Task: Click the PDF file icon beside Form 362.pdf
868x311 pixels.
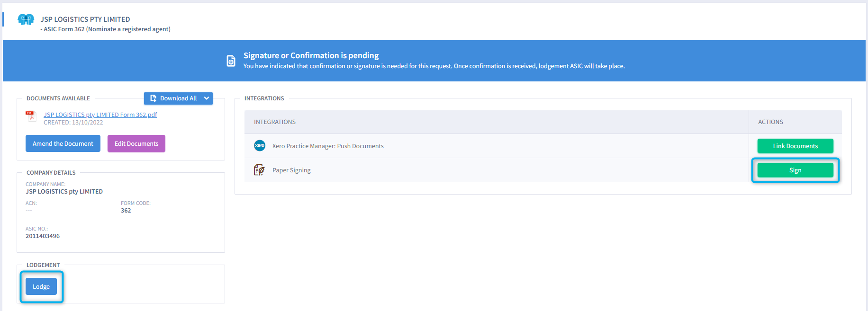Action: [31, 116]
